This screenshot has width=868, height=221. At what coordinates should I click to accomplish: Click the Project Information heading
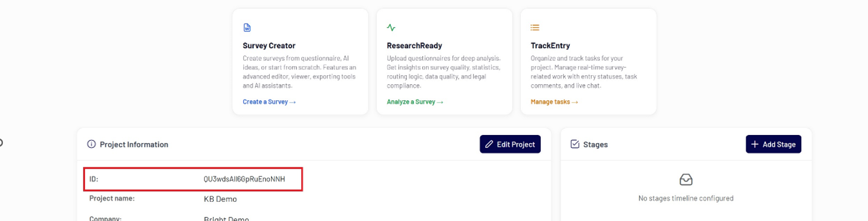click(x=134, y=144)
